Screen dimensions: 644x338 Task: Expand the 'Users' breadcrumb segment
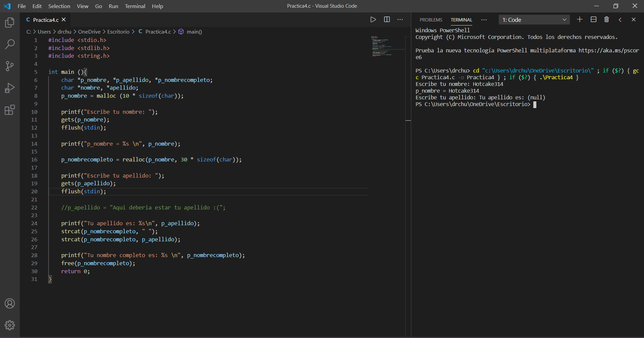pyautogui.click(x=44, y=32)
